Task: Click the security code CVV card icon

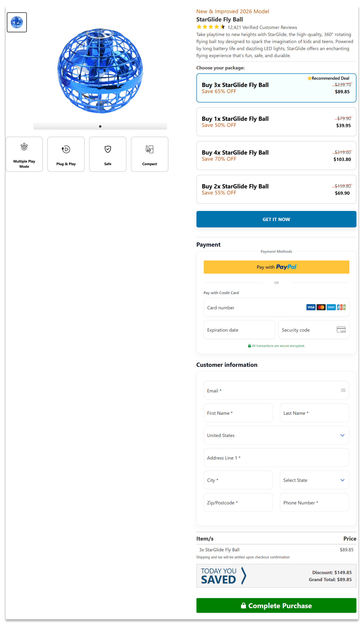Action: coord(341,330)
